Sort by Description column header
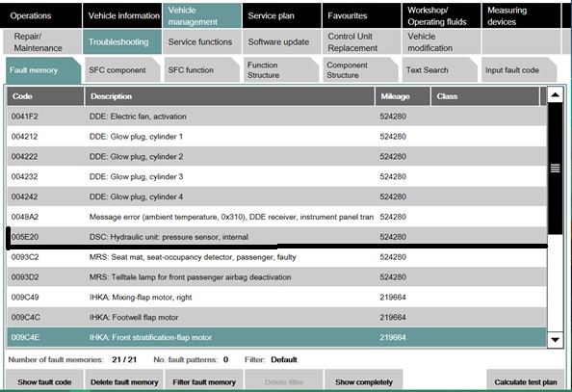Screen dimensions: 572x392 coord(230,96)
